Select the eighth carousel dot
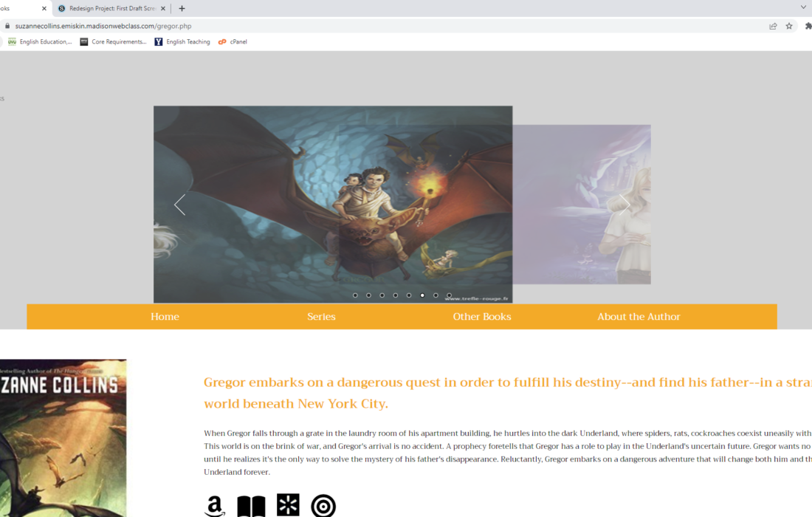This screenshot has height=517, width=812. [450, 295]
